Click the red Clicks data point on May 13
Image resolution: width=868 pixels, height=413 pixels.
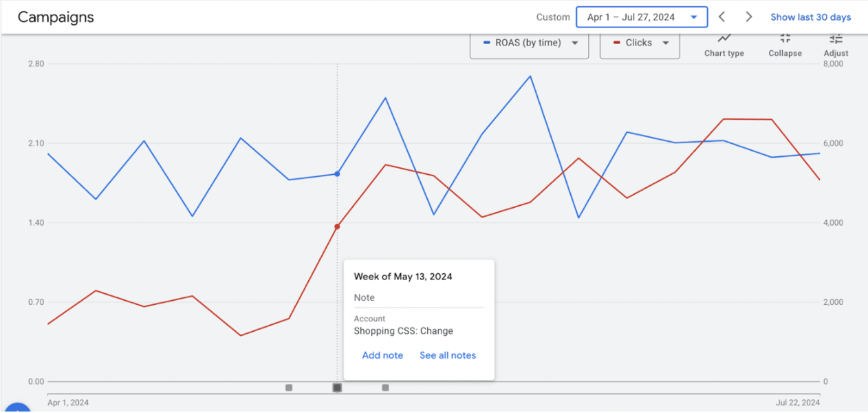click(337, 226)
